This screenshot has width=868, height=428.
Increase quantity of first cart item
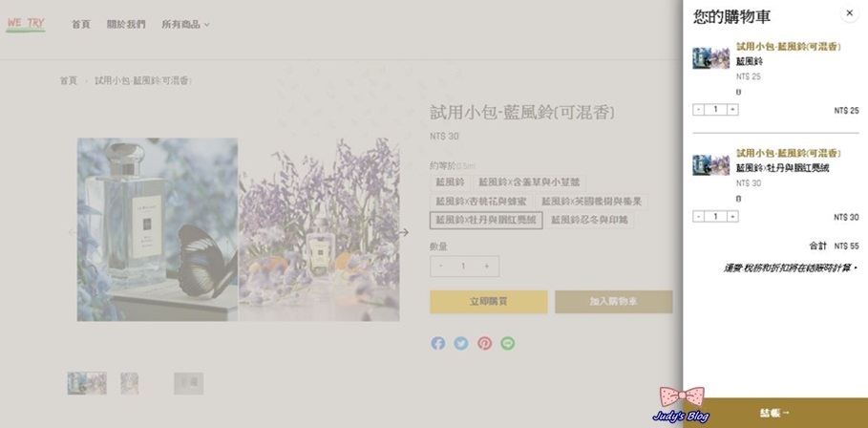pyautogui.click(x=732, y=110)
